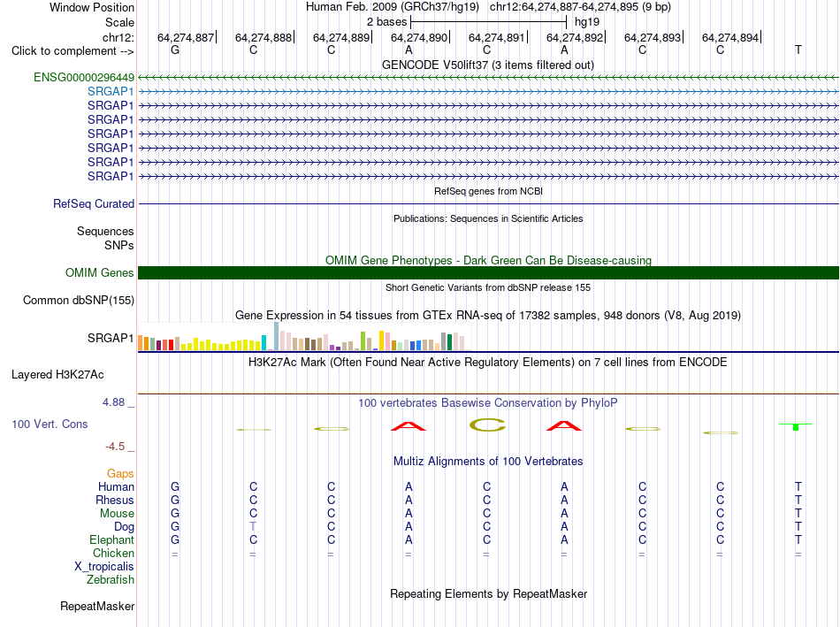Click the Layered H3K27Ac track label

pos(57,375)
